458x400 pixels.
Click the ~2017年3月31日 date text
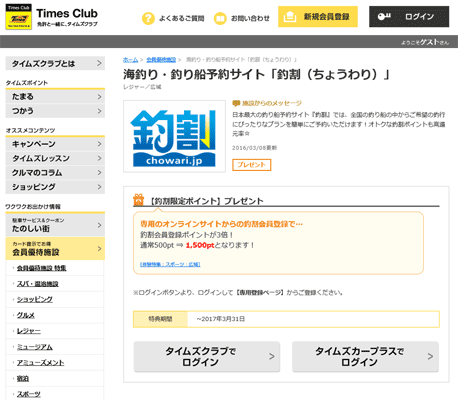click(221, 319)
